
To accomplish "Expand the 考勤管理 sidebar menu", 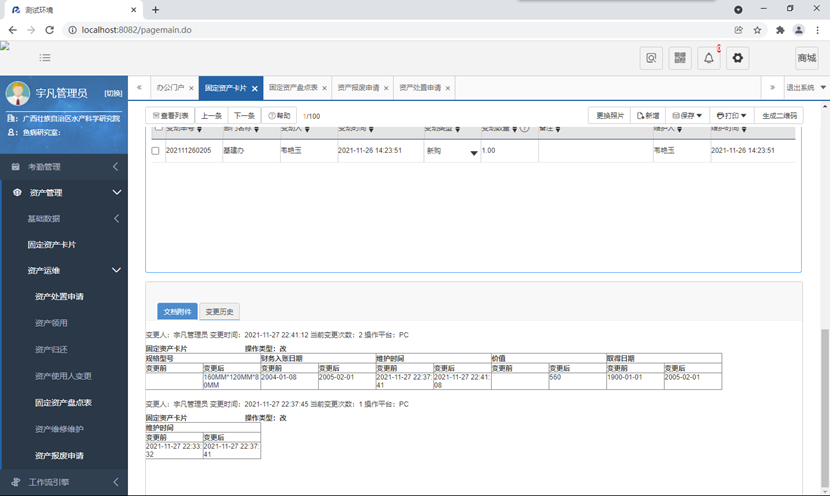I will click(64, 167).
